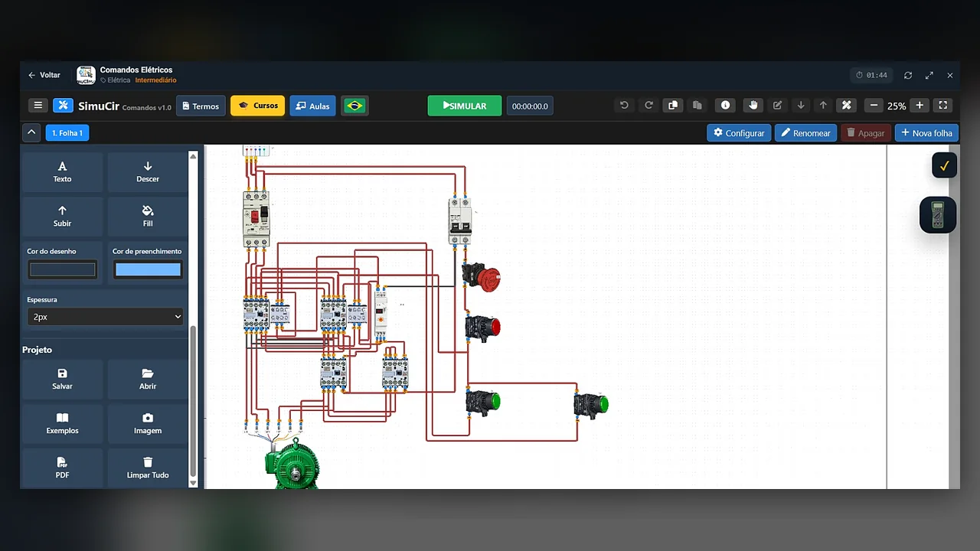Open the Cor de preenchimento color swatch
Viewport: 980px width, 551px height.
148,269
